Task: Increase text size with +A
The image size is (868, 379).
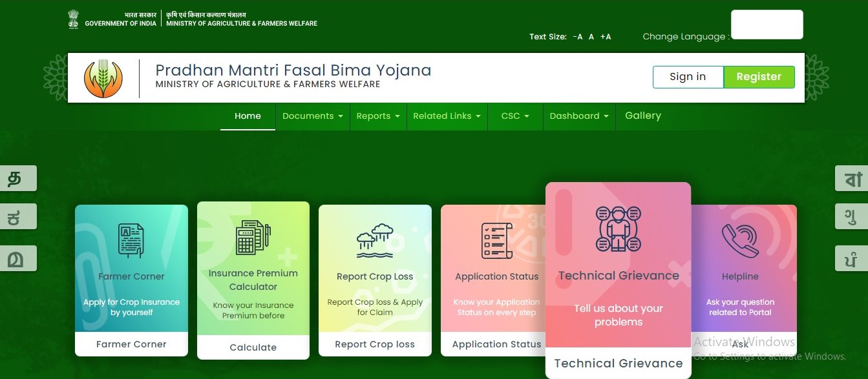Action: pos(606,37)
